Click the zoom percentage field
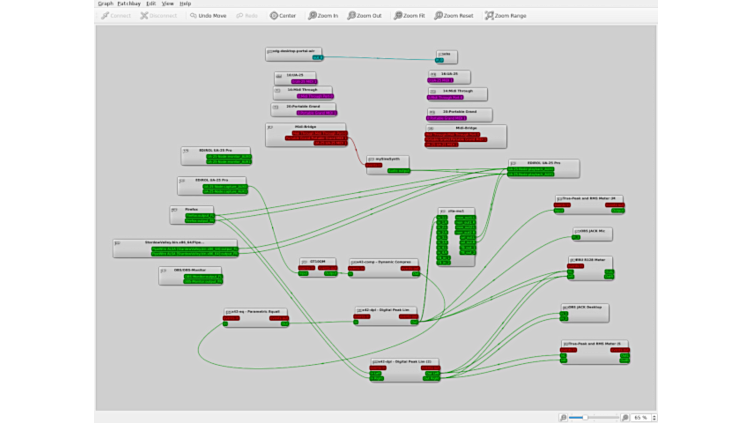 click(641, 416)
